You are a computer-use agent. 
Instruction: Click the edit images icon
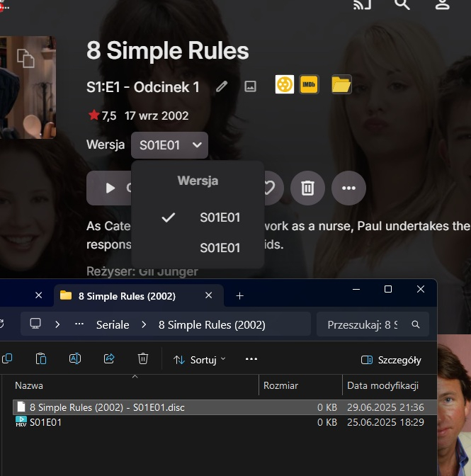tap(250, 86)
